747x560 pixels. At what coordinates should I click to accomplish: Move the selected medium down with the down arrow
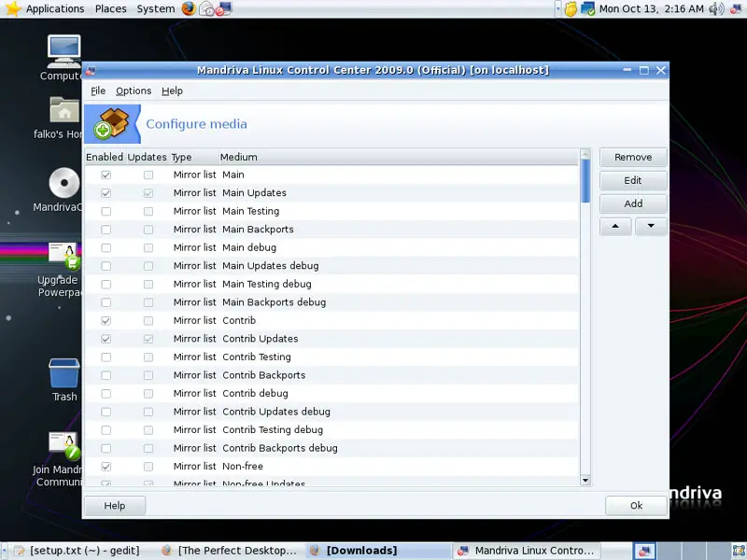coord(651,227)
